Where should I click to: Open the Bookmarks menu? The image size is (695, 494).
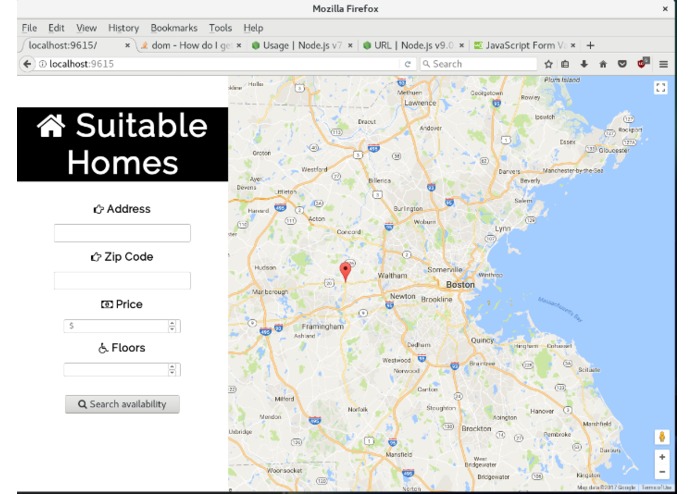[174, 28]
